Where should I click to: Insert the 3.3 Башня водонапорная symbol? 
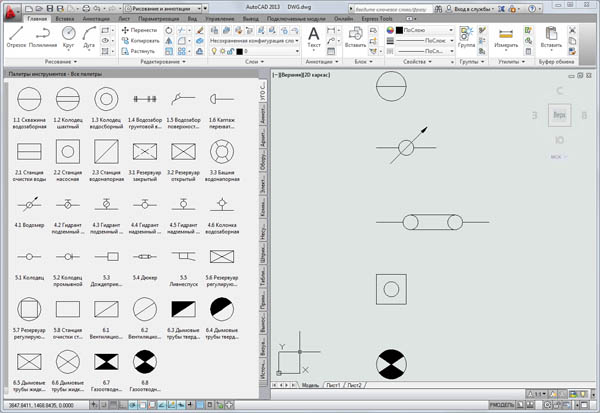click(x=223, y=152)
